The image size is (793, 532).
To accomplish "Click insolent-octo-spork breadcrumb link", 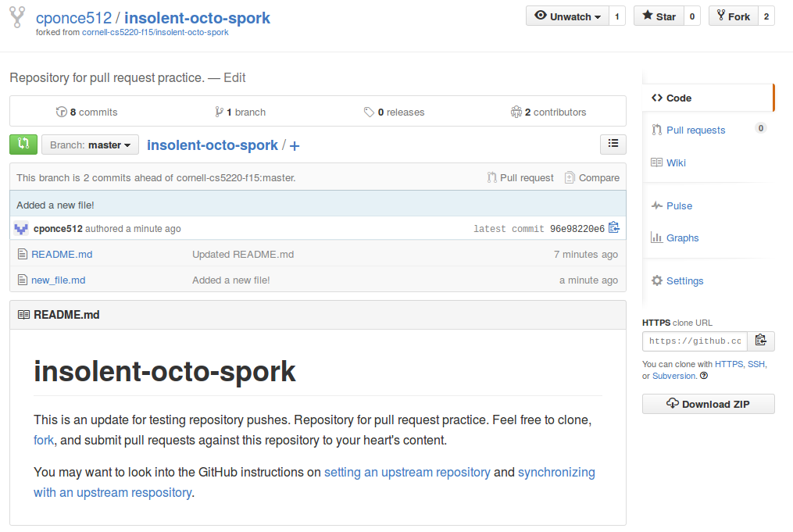I will tap(213, 145).
